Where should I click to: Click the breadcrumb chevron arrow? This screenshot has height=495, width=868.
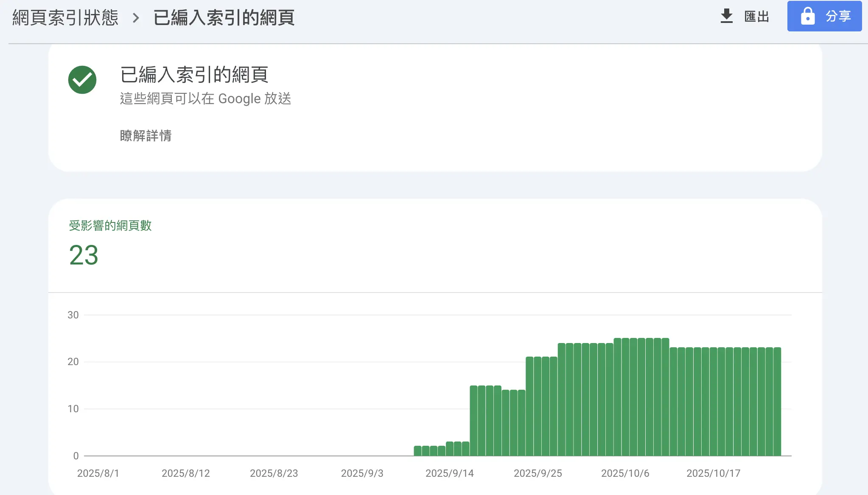click(136, 18)
